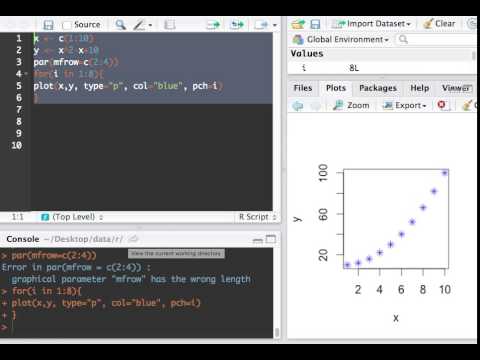Click the Values section header
The width and height of the screenshot is (480, 360).
(x=307, y=53)
